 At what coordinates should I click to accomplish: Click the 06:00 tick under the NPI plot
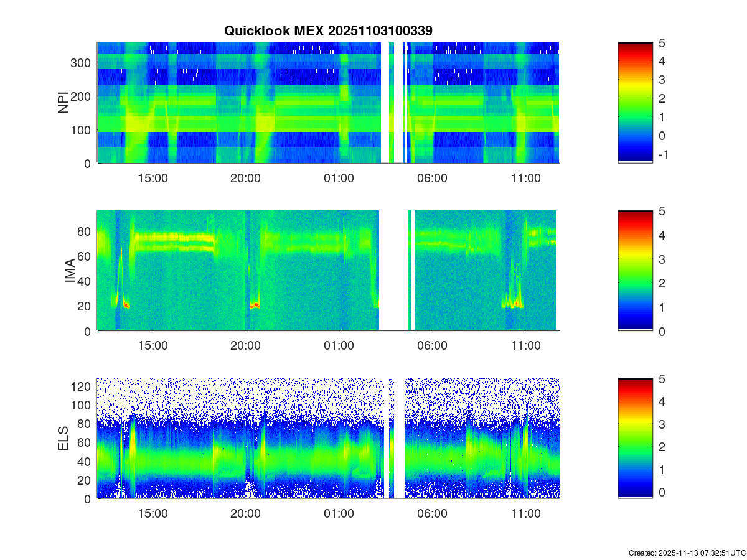tap(432, 178)
